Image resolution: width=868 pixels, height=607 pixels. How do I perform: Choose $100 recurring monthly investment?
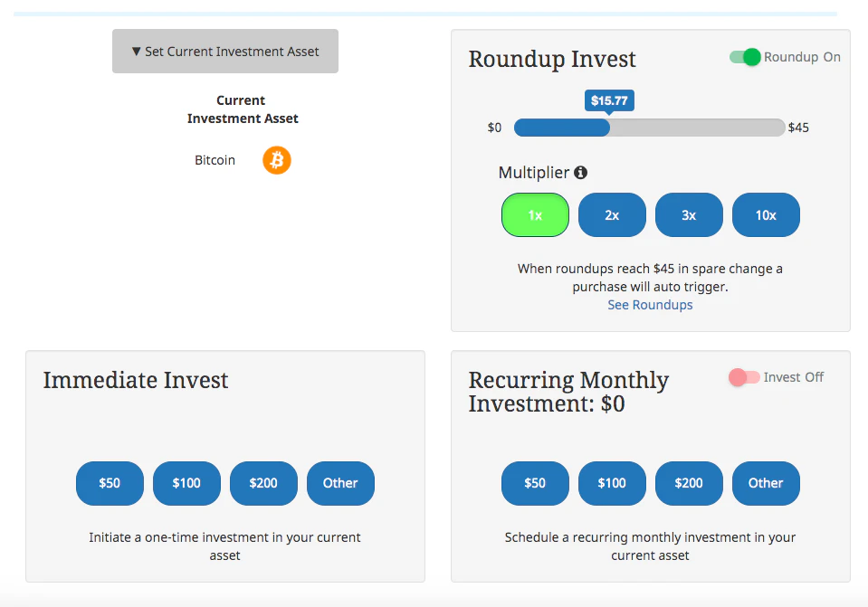pyautogui.click(x=612, y=483)
